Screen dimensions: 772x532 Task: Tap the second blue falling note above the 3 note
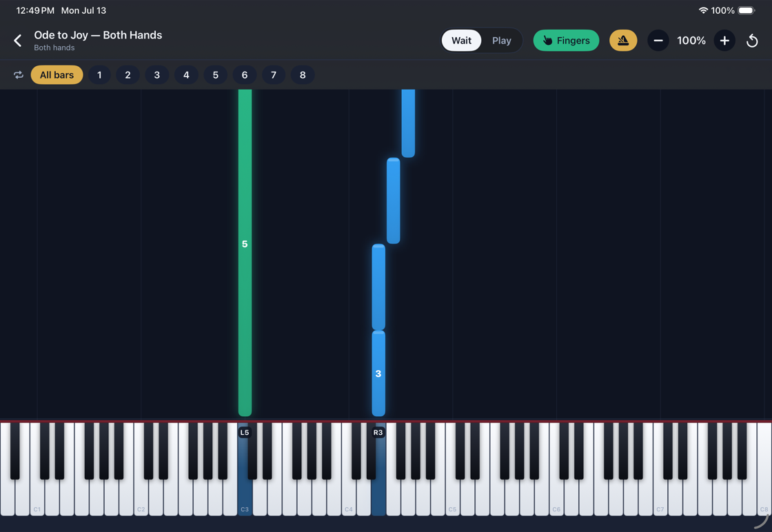coord(378,287)
